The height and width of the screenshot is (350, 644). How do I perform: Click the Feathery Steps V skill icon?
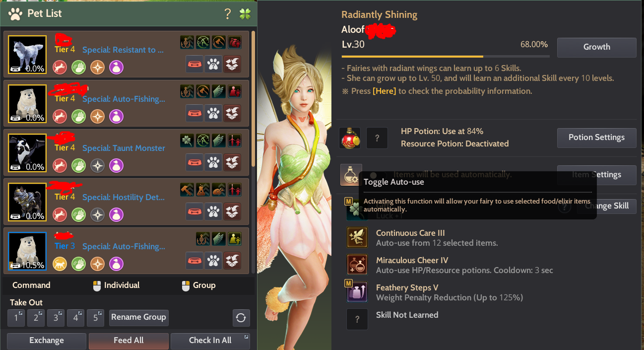coord(357,292)
